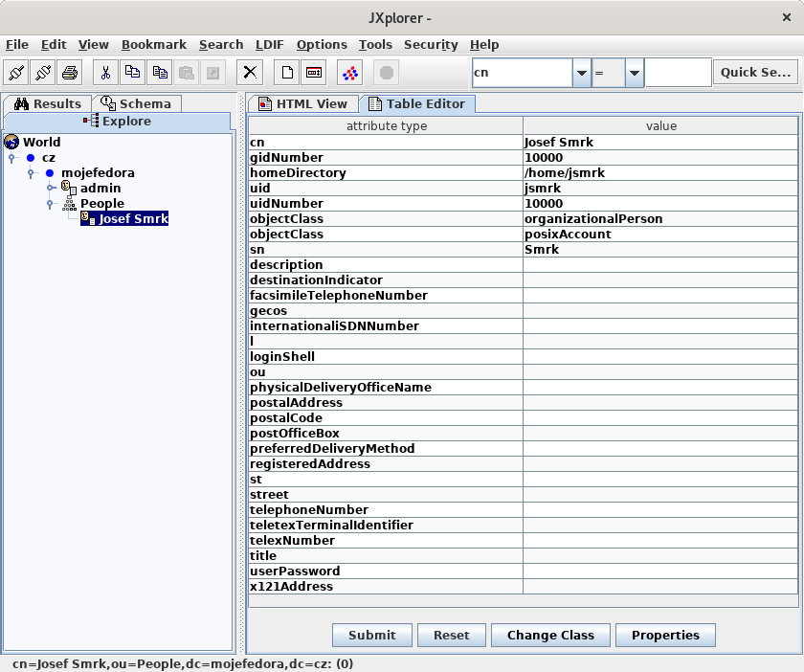Click the Refresh tree dots icon
Viewport: 804px width, 672px height.
click(350, 73)
